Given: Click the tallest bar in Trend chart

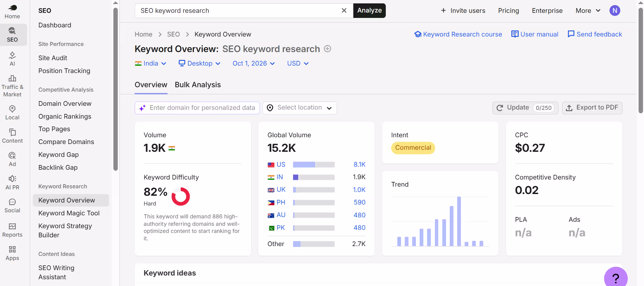Looking at the screenshot, I should tap(459, 221).
